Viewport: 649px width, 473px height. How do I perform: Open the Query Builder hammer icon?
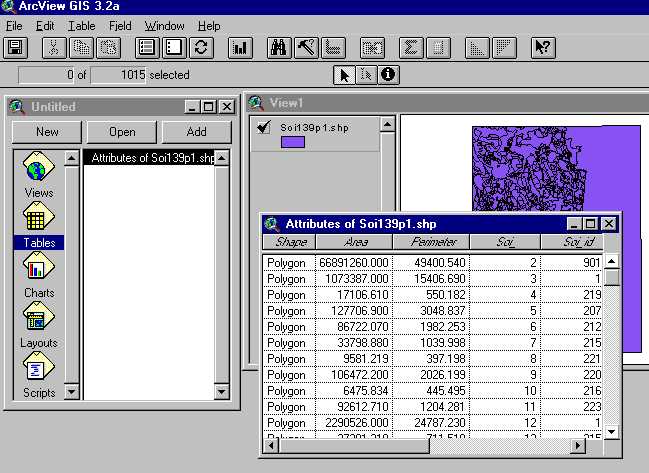pos(306,48)
